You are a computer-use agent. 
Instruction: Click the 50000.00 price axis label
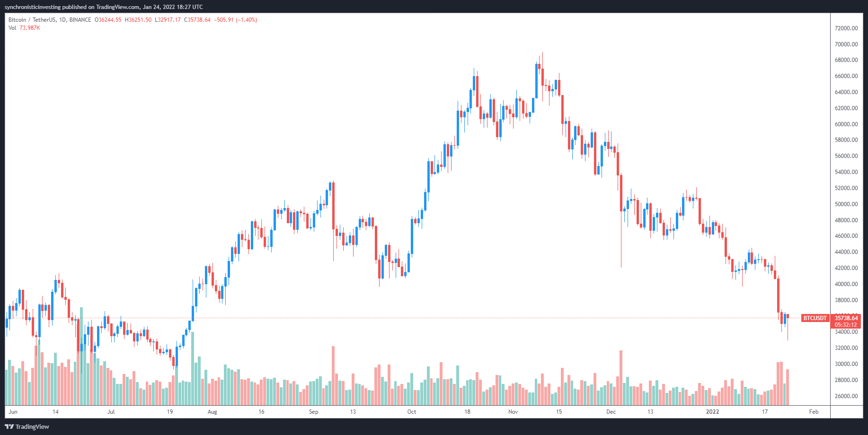pos(846,204)
